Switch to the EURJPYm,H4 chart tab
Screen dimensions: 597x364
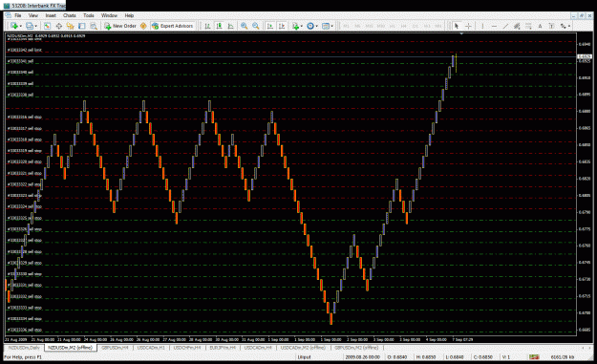coord(223,348)
